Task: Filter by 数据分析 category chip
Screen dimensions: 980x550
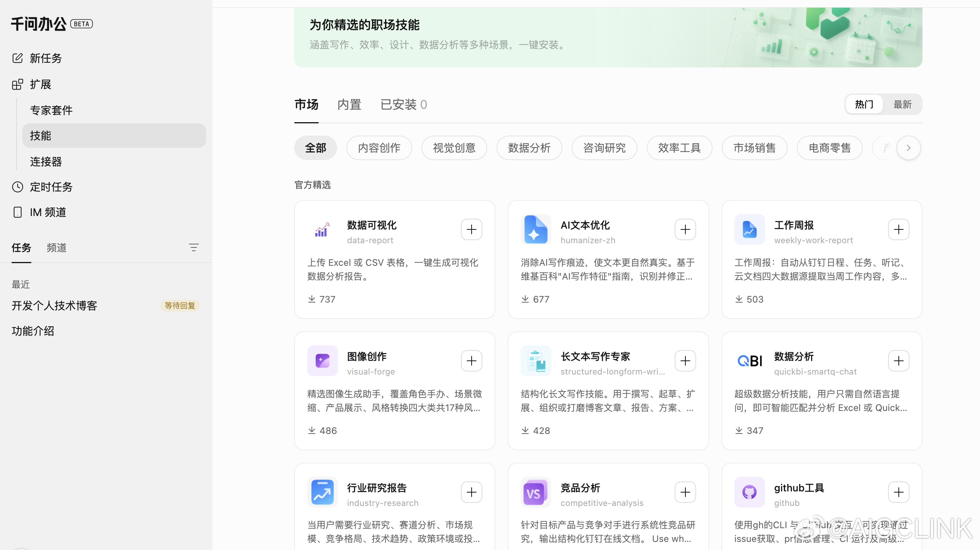Action: 529,148
